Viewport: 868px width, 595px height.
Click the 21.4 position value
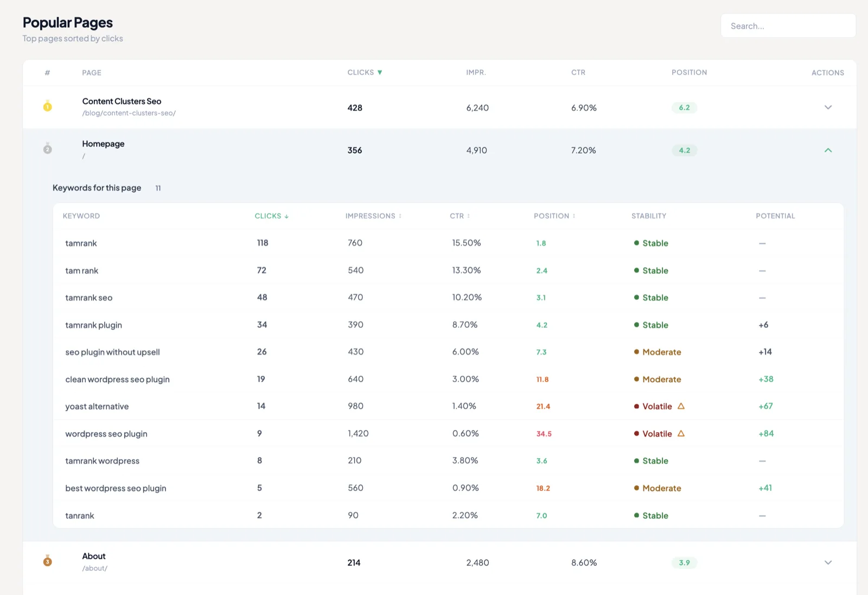[543, 406]
